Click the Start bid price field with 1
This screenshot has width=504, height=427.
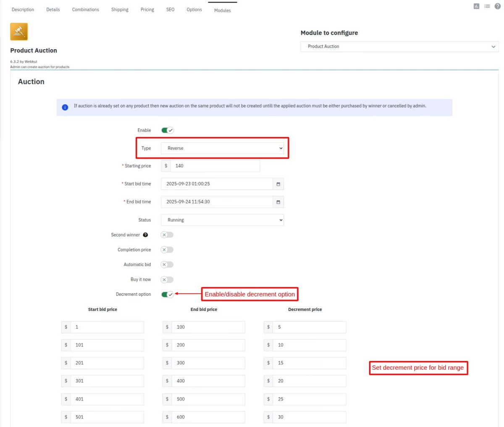tap(107, 327)
